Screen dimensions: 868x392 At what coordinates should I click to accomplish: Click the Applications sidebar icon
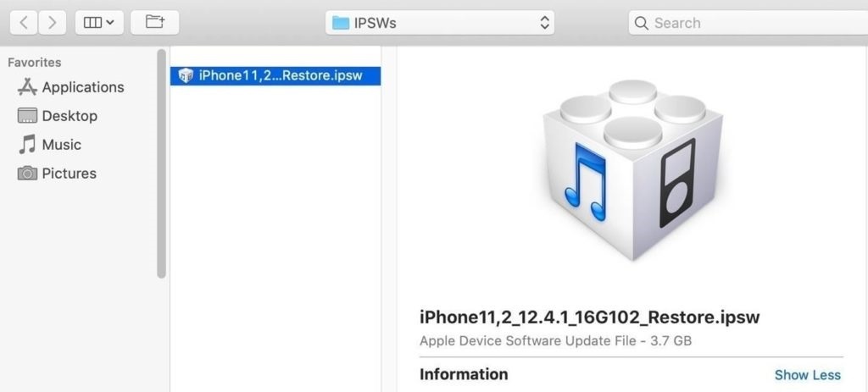(27, 87)
